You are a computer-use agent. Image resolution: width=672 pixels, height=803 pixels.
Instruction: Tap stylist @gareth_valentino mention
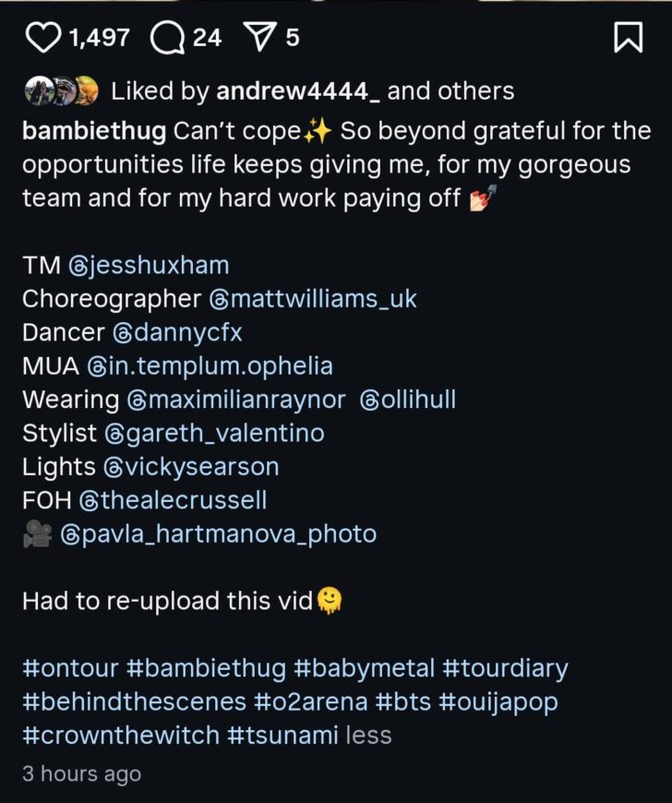(214, 433)
